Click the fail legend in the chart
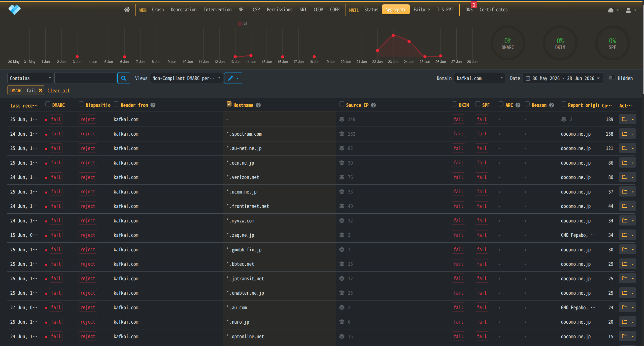The height and width of the screenshot is (346, 644). [x=243, y=24]
